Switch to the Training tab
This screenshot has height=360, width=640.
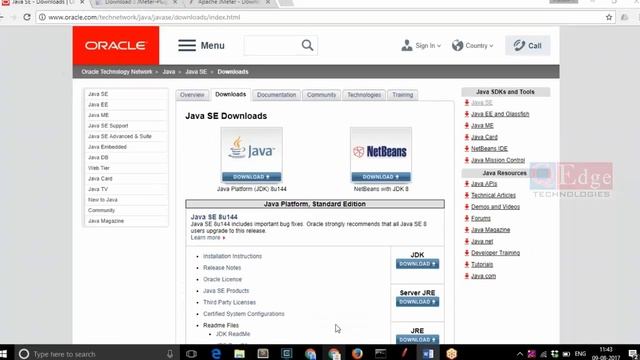click(402, 95)
